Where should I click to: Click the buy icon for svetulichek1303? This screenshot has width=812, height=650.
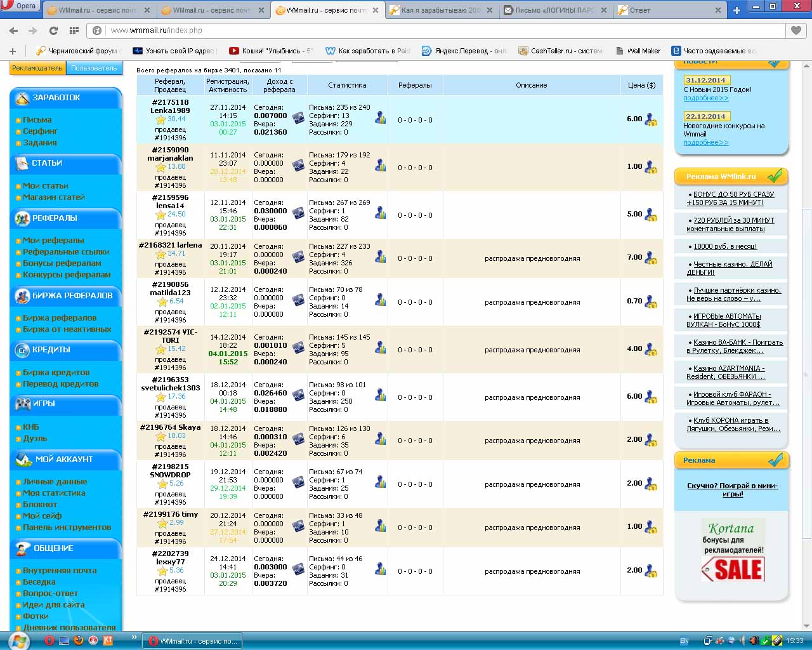tap(650, 397)
